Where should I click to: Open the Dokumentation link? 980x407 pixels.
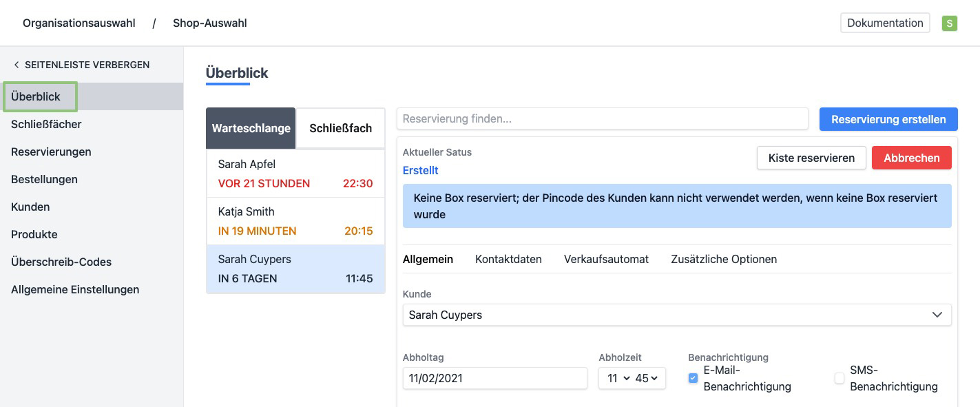[885, 23]
